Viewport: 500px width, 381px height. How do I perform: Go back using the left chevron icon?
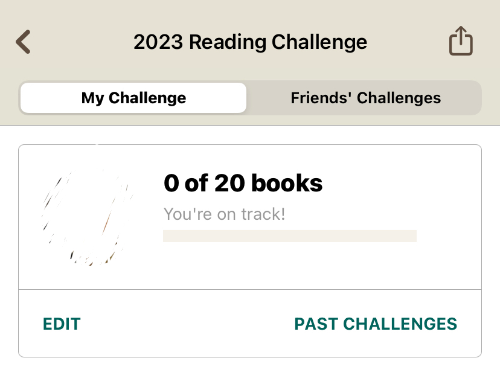23,42
